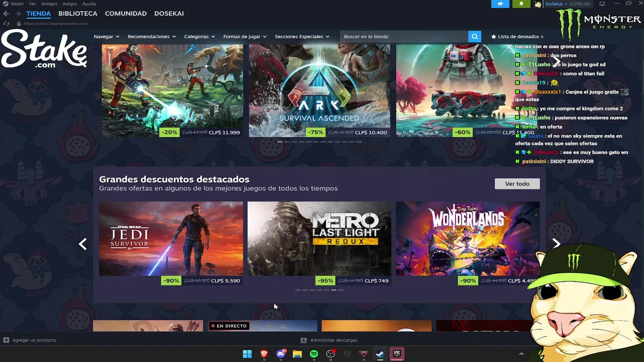Open the Windows Start menu
The width and height of the screenshot is (644, 362).
click(x=247, y=354)
